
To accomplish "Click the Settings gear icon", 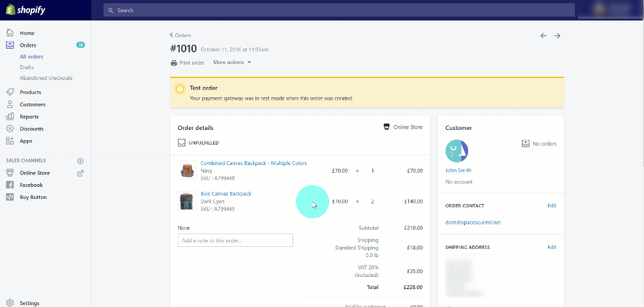I will 10,303.
